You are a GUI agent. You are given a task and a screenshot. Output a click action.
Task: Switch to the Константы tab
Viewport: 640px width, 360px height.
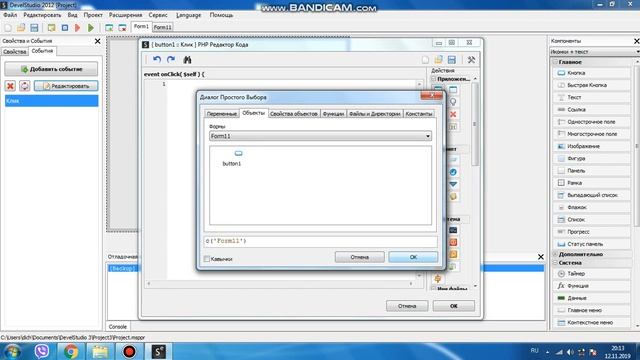419,114
